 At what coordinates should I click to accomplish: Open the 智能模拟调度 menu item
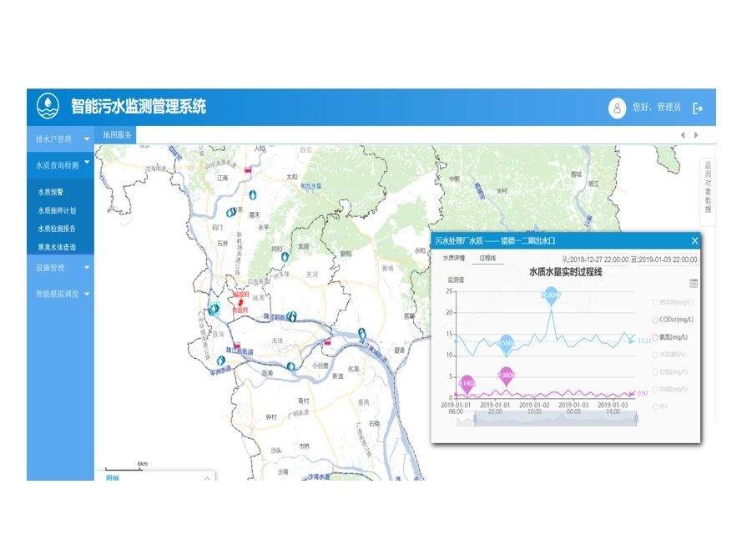(57, 294)
